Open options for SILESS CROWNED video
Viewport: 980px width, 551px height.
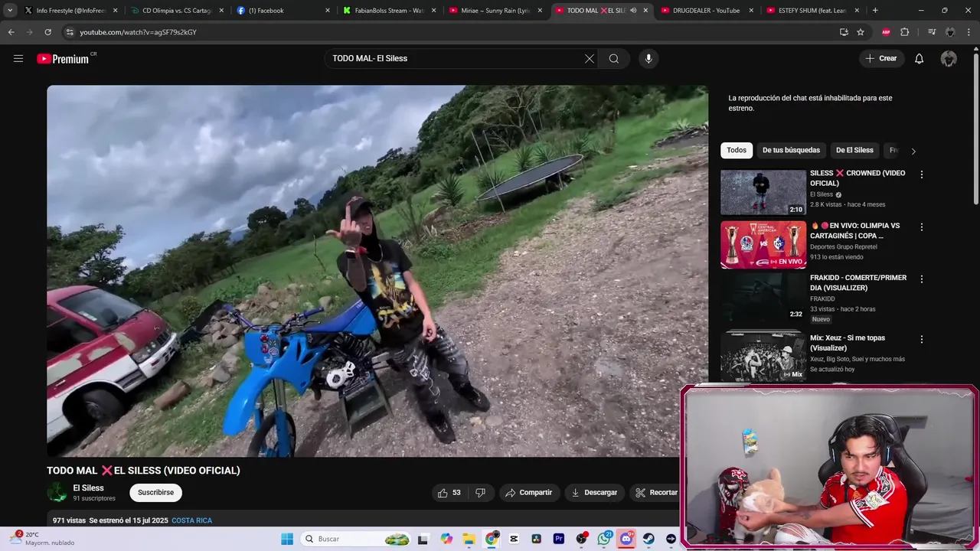[x=922, y=174]
